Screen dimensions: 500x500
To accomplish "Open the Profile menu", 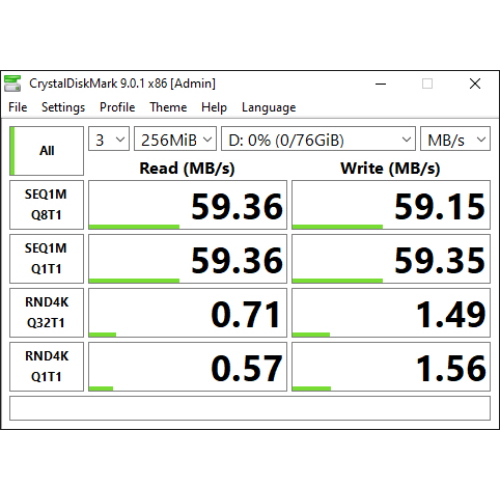I will (x=117, y=107).
